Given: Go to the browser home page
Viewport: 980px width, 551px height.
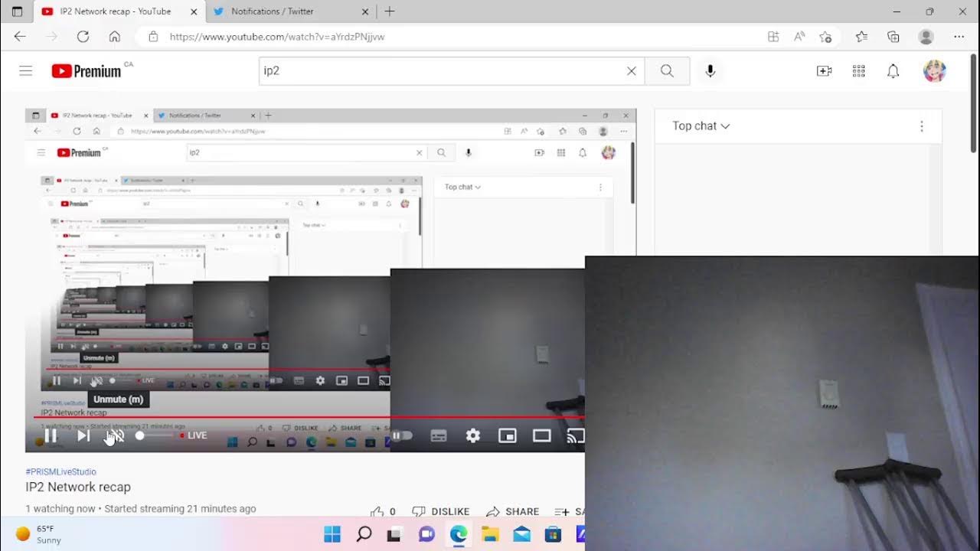Looking at the screenshot, I should tap(114, 37).
